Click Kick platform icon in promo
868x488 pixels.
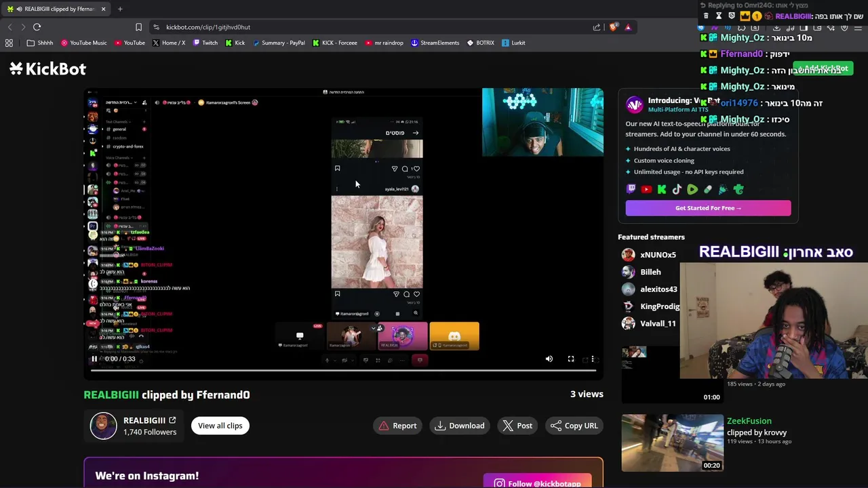[662, 190]
